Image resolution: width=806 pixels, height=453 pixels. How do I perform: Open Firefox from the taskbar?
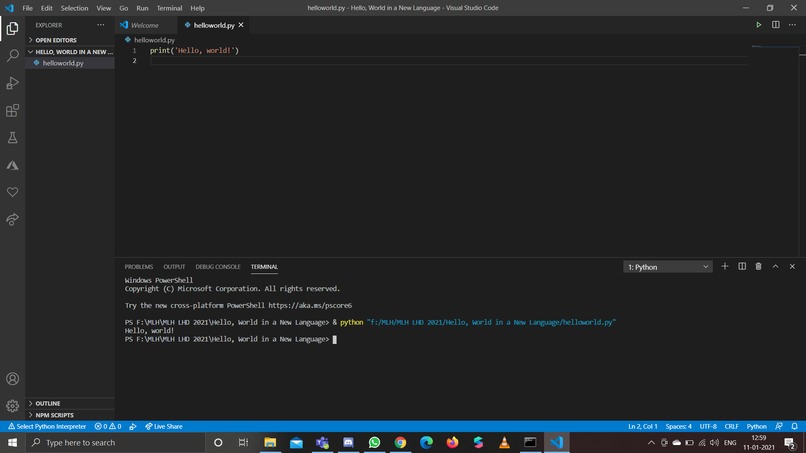coord(452,442)
